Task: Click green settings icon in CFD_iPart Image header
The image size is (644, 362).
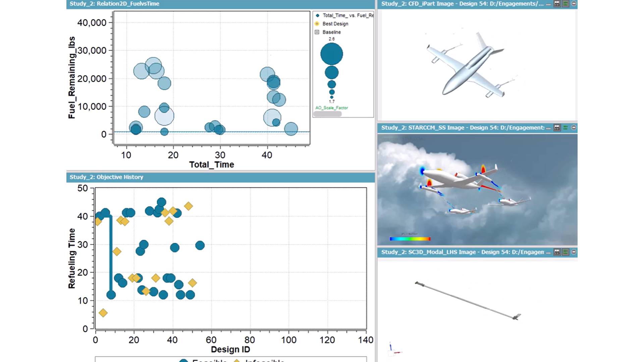Action: click(566, 4)
